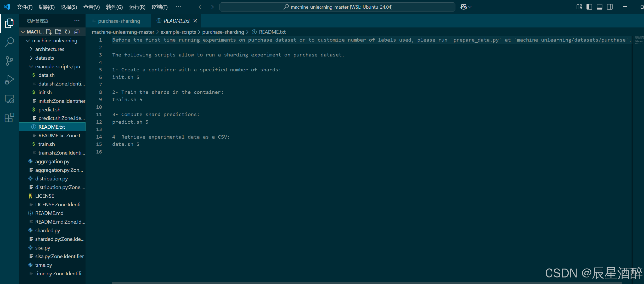Switch to the purchase-sharding tab

coord(118,21)
